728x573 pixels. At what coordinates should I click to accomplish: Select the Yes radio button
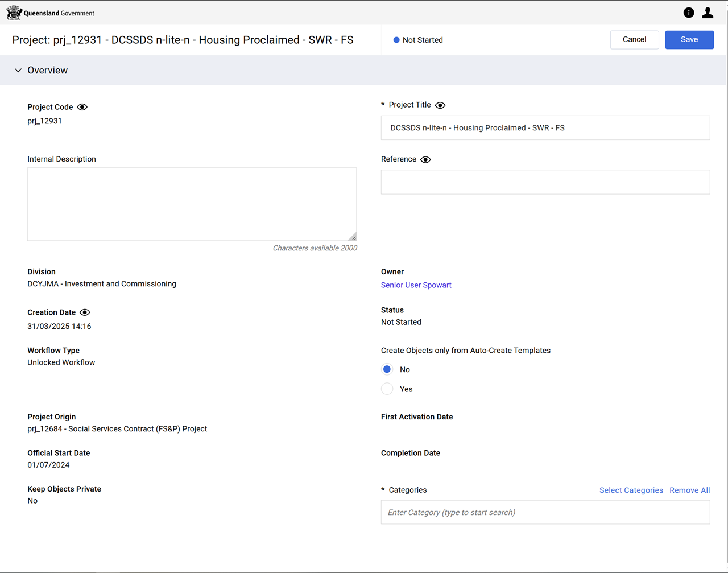(x=387, y=389)
